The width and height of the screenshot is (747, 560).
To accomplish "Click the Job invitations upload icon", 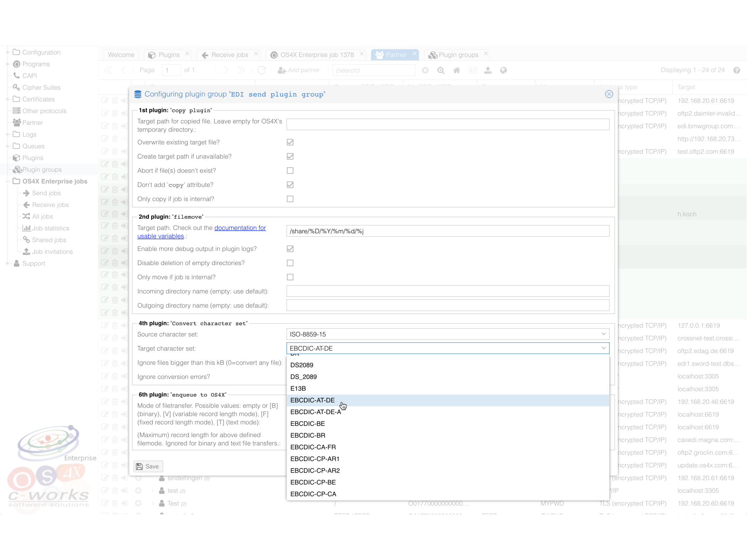I will (x=26, y=252).
